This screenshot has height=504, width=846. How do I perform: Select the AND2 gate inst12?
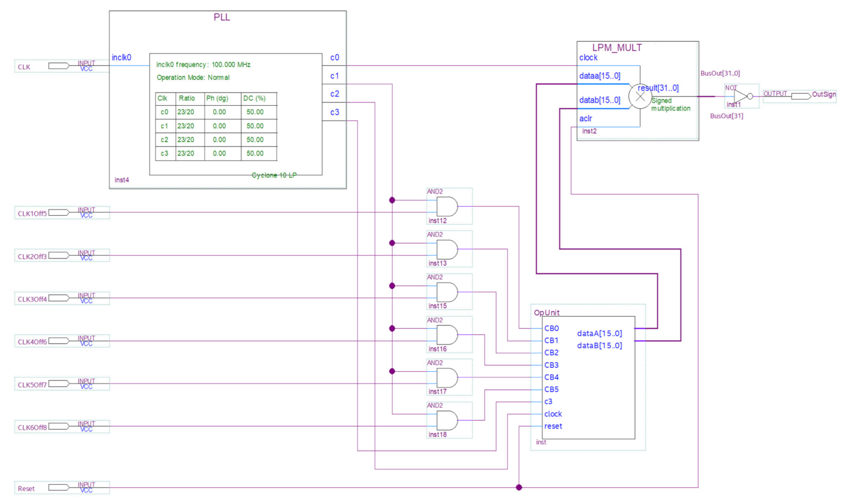point(446,207)
